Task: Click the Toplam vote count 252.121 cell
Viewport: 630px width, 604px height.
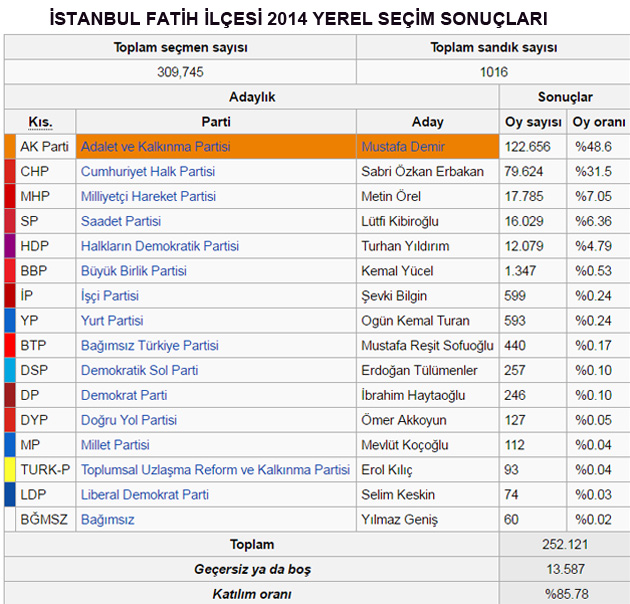Action: coord(564,545)
